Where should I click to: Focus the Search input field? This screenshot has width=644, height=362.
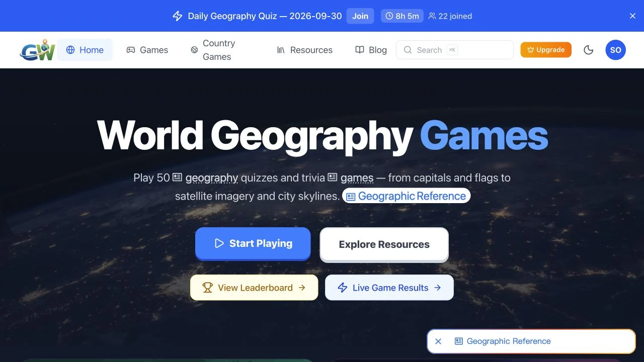coord(455,50)
